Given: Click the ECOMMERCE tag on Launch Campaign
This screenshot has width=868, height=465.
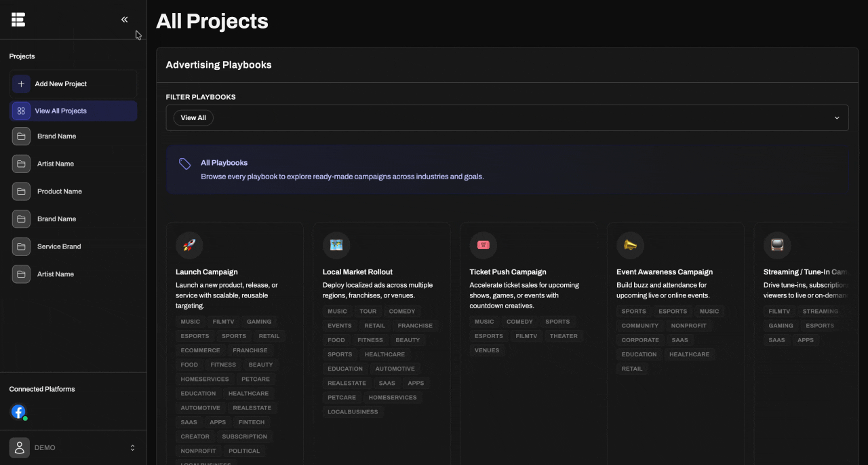Looking at the screenshot, I should [x=201, y=350].
